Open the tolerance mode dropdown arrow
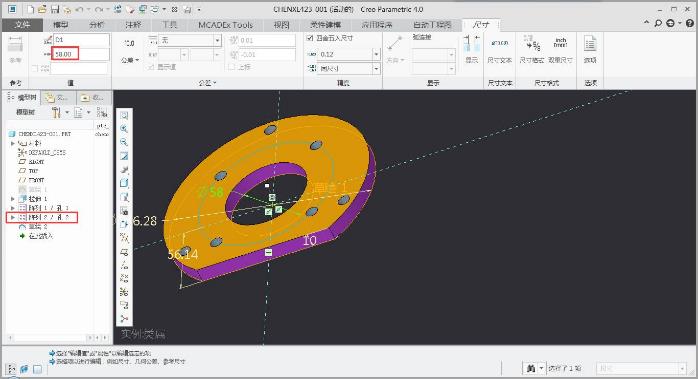 217,41
